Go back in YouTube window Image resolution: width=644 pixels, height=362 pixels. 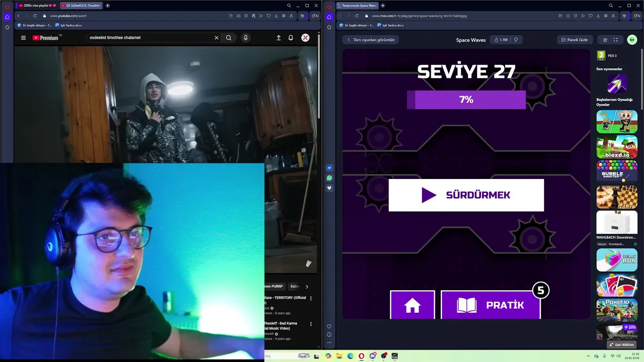pos(18,16)
